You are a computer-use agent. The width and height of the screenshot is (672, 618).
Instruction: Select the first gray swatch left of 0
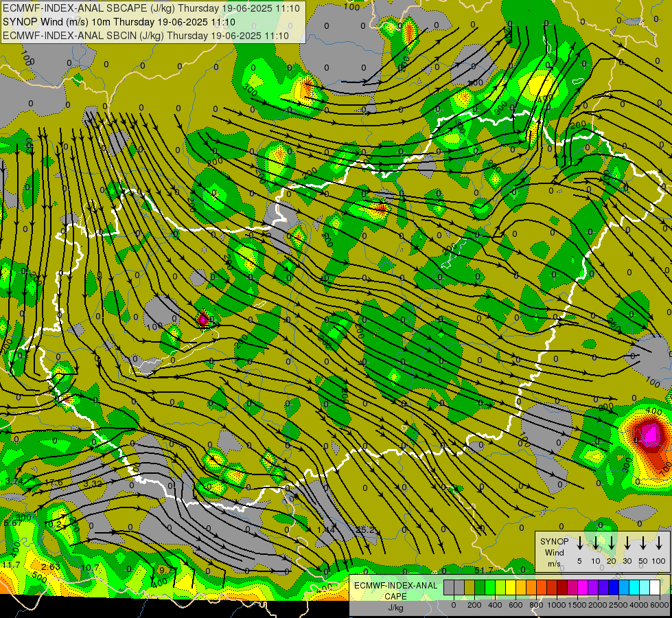[x=449, y=587]
